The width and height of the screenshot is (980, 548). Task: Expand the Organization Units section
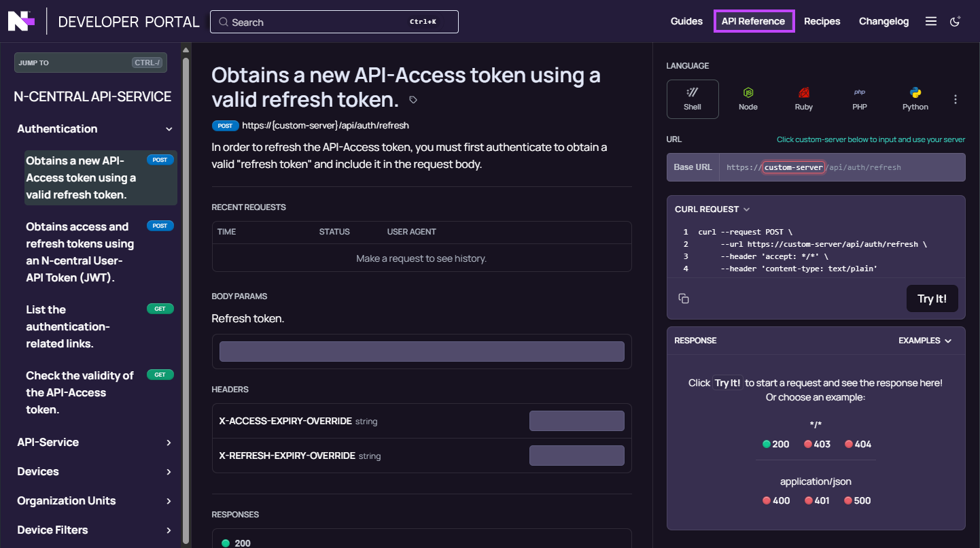[169, 501]
